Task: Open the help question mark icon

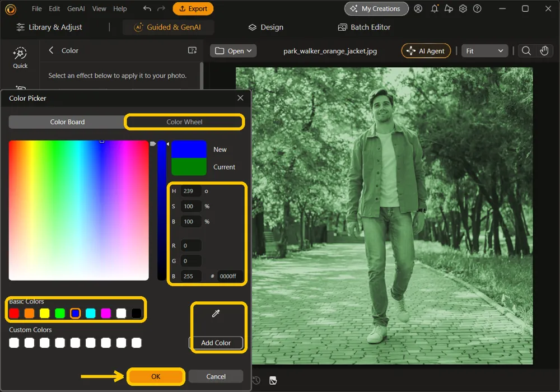Action: pyautogui.click(x=477, y=8)
